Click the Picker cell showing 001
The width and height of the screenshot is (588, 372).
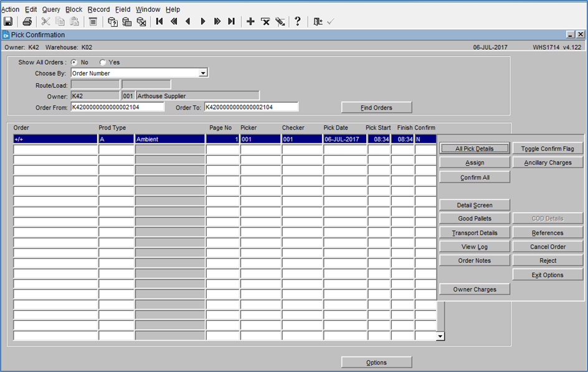(260, 139)
